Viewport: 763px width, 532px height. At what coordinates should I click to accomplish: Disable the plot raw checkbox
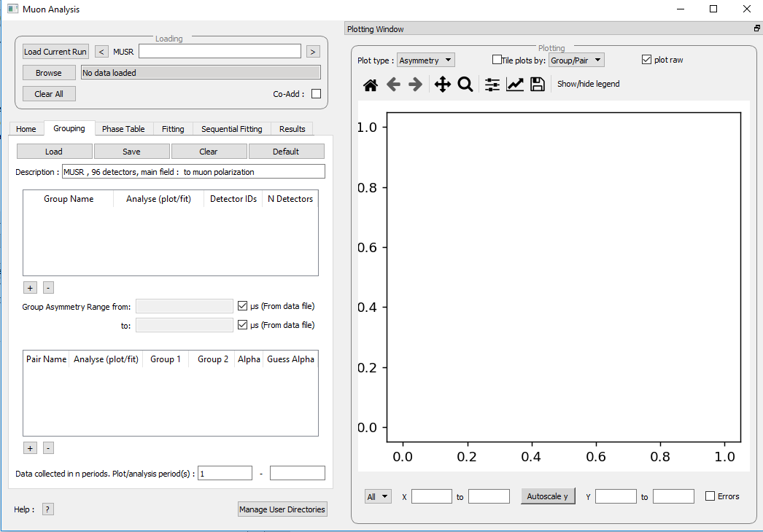pyautogui.click(x=646, y=60)
